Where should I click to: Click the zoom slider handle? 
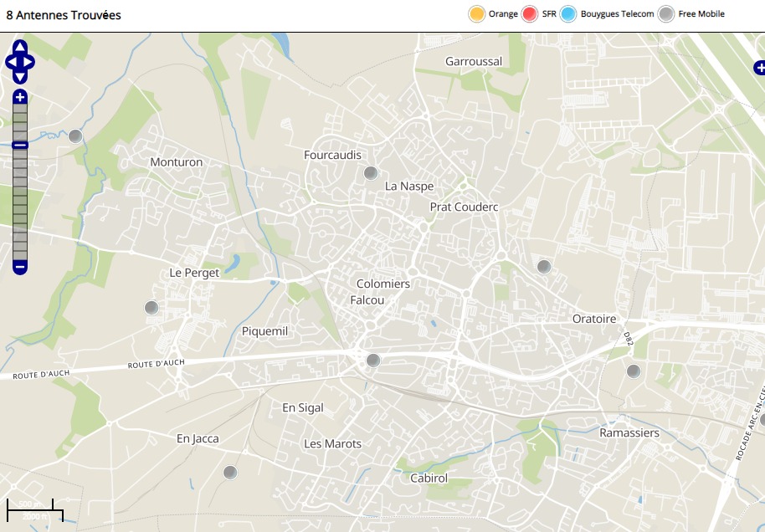coord(20,146)
